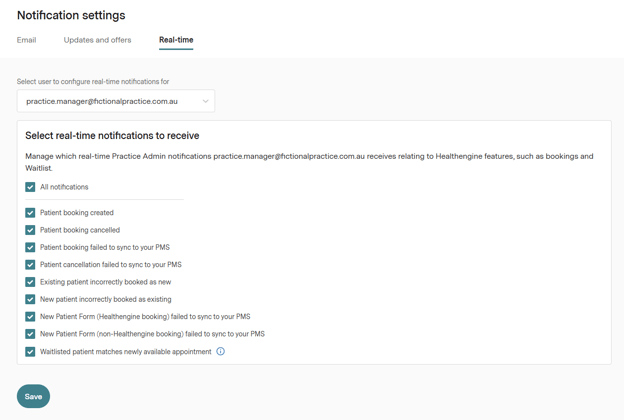
Task: Switch to the Email tab
Action: point(27,40)
